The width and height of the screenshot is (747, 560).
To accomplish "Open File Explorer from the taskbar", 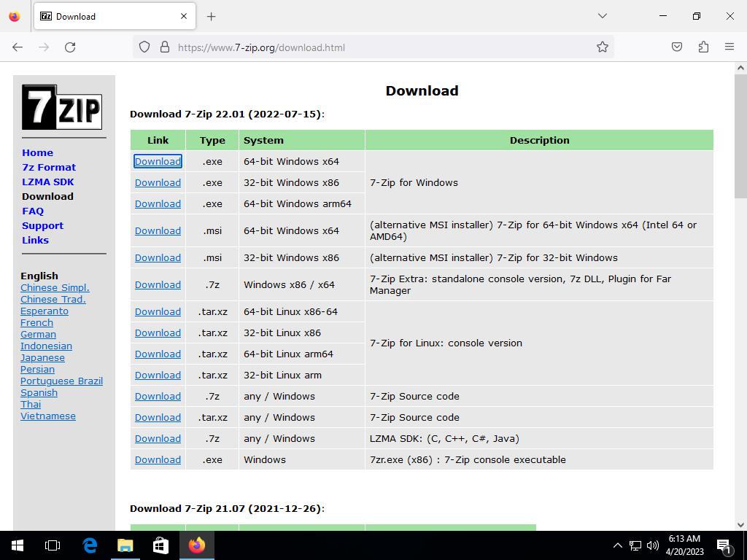I will 125,545.
